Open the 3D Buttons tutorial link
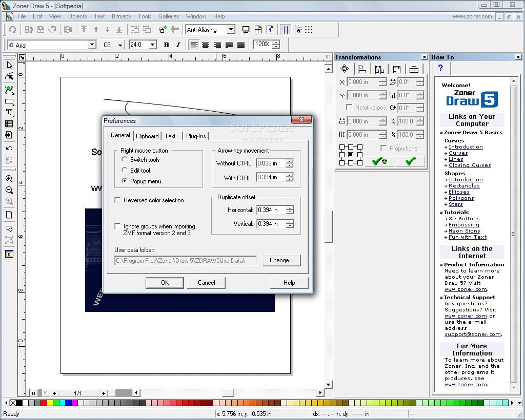Screen dimensions: 525x420 point(464,218)
